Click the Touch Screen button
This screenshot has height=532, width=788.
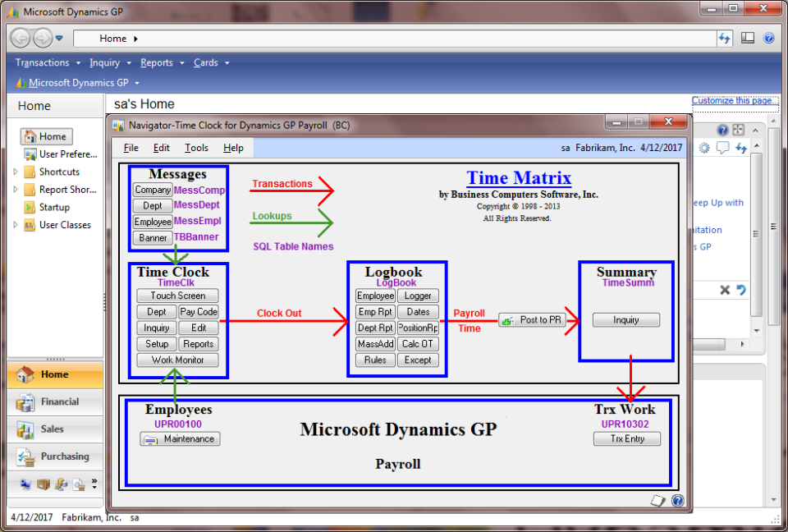176,295
